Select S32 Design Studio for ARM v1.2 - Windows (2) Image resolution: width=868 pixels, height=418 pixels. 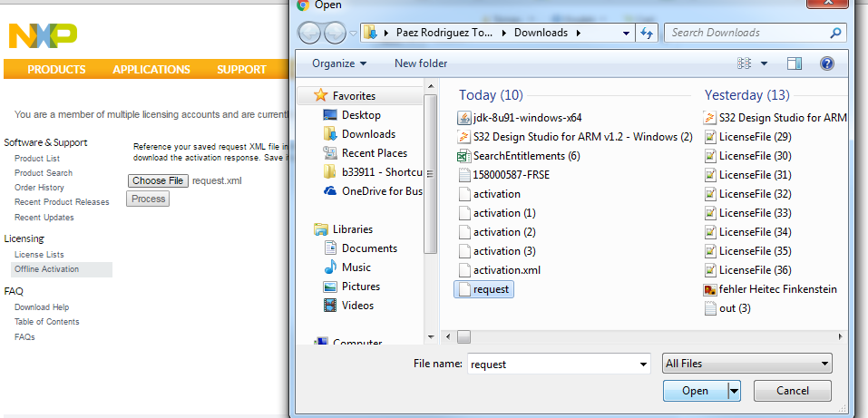[575, 137]
